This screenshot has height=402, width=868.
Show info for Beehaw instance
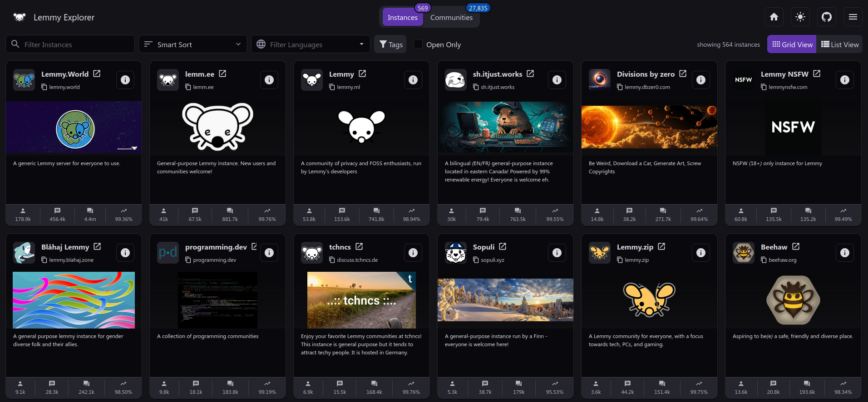[845, 253]
